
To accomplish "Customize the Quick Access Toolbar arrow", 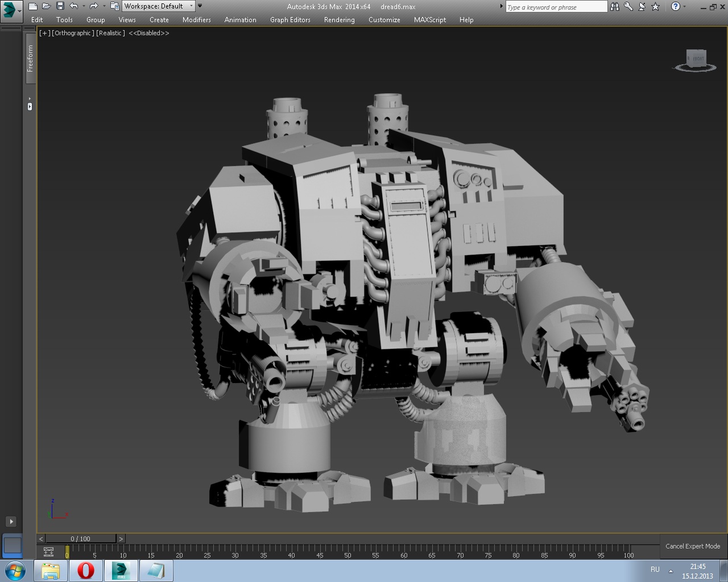I will point(200,6).
